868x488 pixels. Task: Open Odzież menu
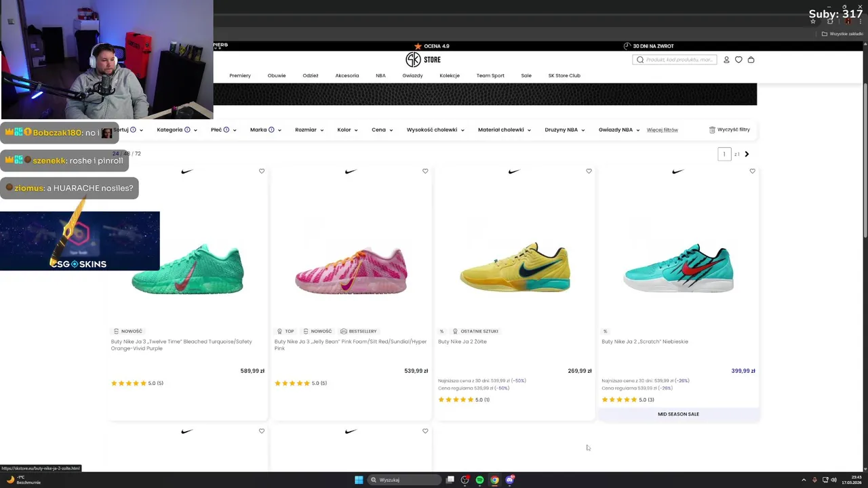pyautogui.click(x=311, y=75)
